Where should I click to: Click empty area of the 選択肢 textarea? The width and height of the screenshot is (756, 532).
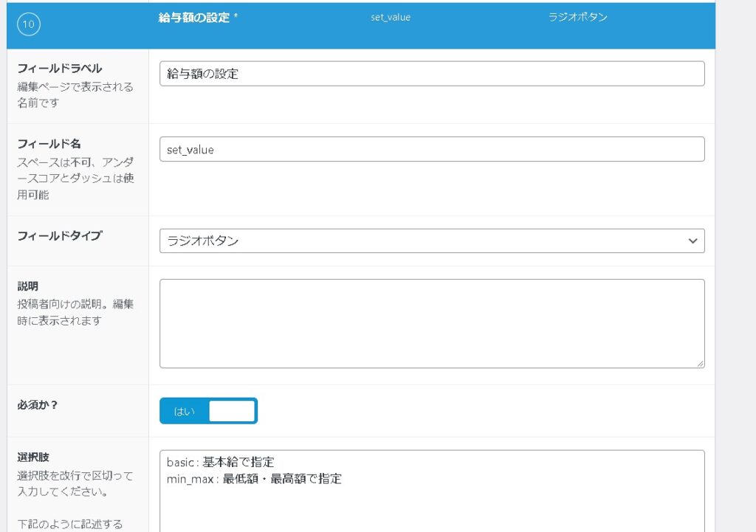pos(432,509)
